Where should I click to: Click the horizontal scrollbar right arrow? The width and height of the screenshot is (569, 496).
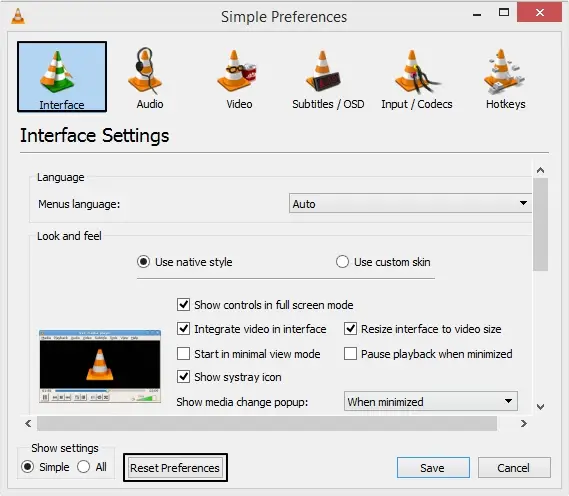(523, 423)
